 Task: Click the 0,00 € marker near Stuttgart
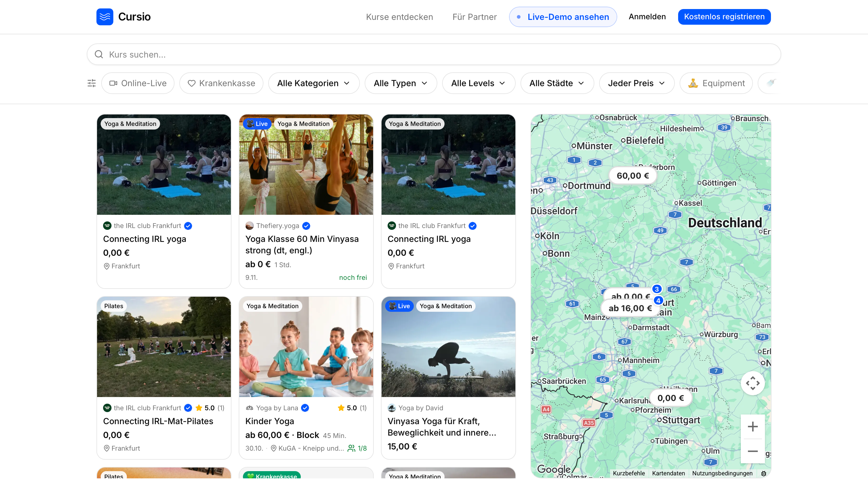(670, 398)
